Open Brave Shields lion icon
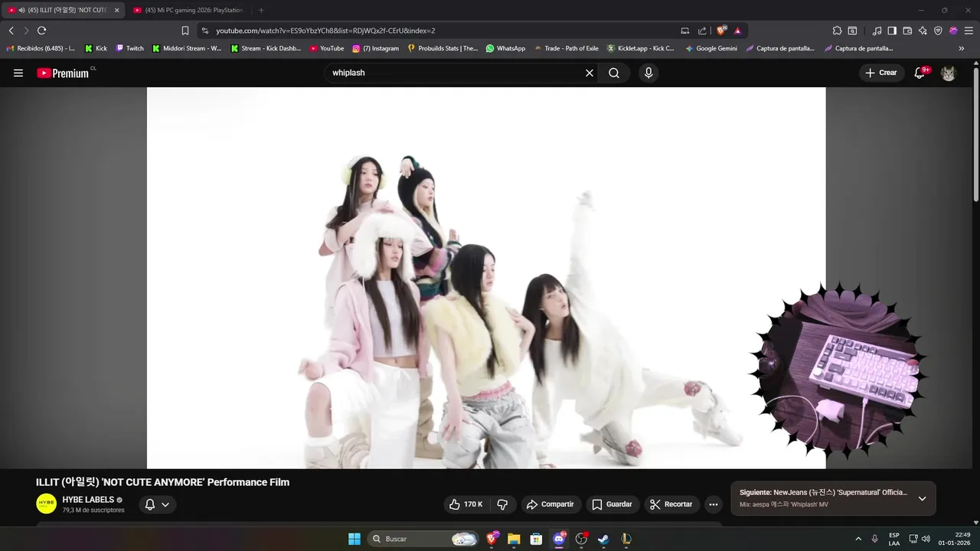980x551 pixels. tap(721, 31)
